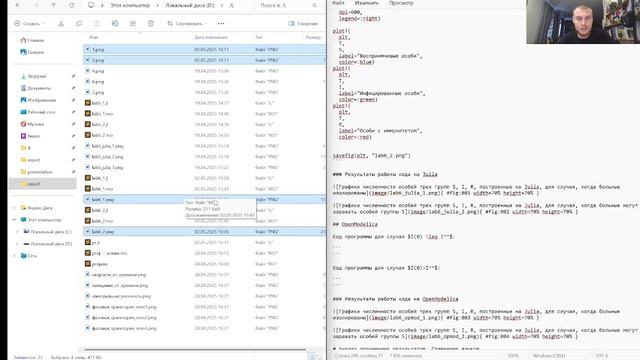Refresh the File Explorer folder view
The width and height of the screenshot is (640, 360).
[71, 5]
